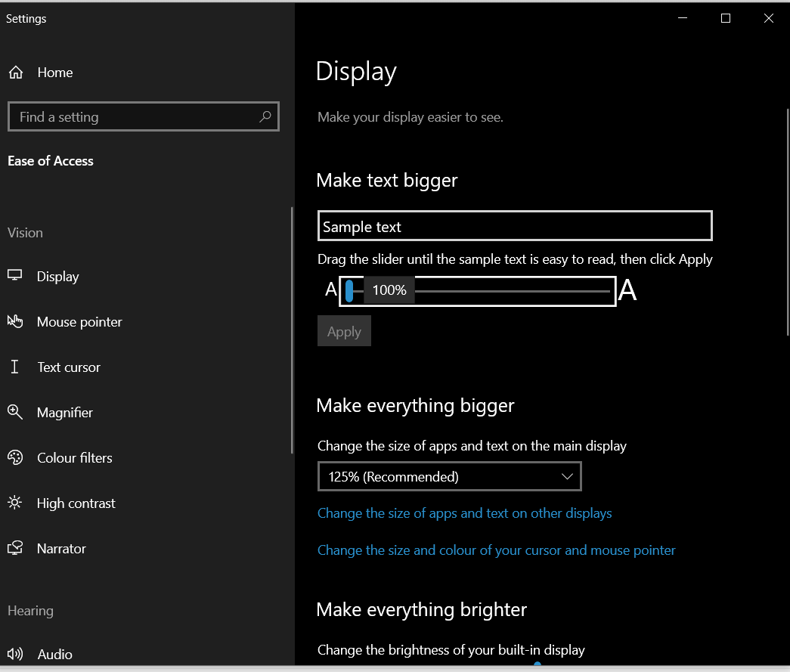
Task: Select the Ease of Access heading
Action: [50, 160]
